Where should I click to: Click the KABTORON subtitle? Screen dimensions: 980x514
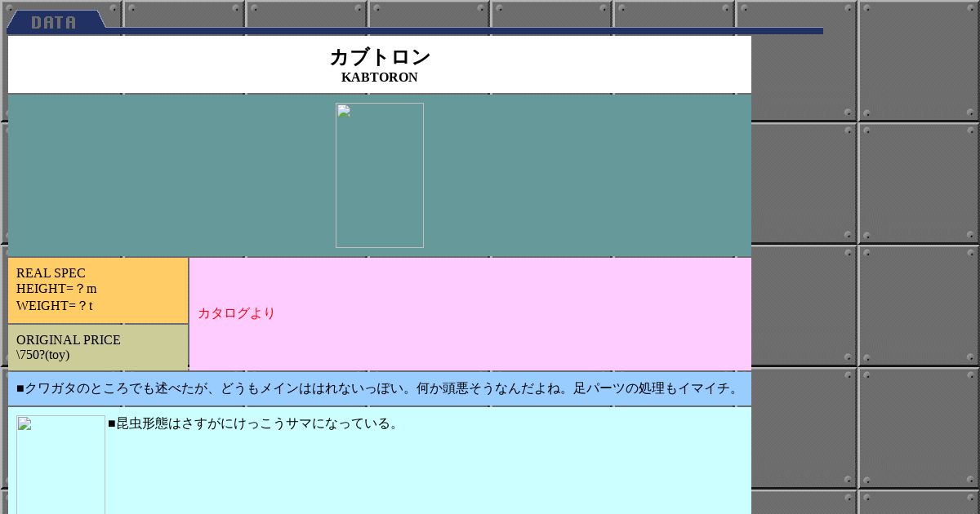coord(380,78)
